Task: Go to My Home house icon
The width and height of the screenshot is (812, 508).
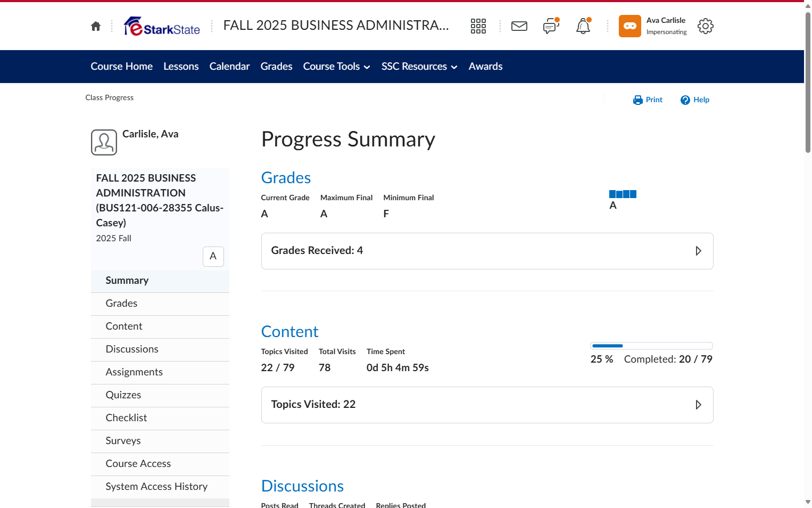Action: (x=96, y=26)
